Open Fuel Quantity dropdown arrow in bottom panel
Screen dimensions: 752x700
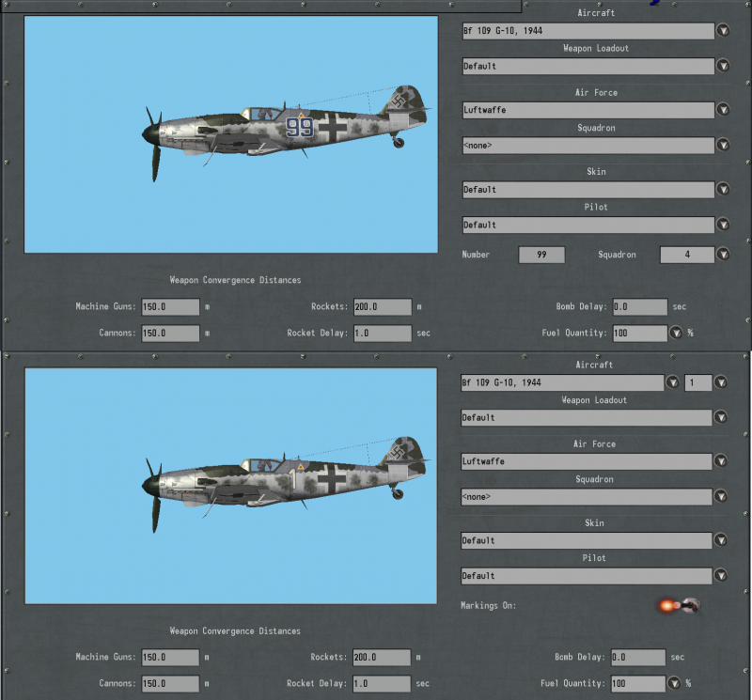coord(674,683)
